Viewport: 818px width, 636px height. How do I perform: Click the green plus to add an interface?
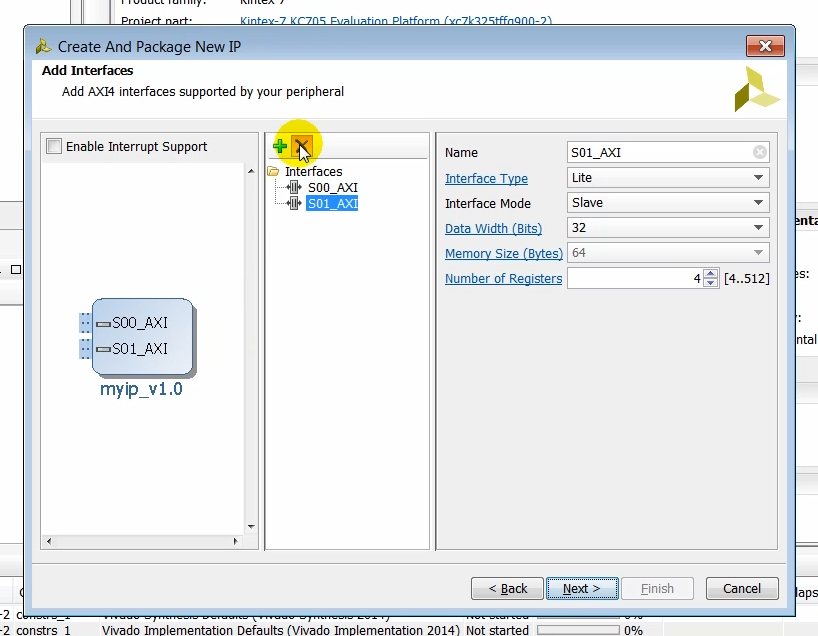[x=280, y=146]
